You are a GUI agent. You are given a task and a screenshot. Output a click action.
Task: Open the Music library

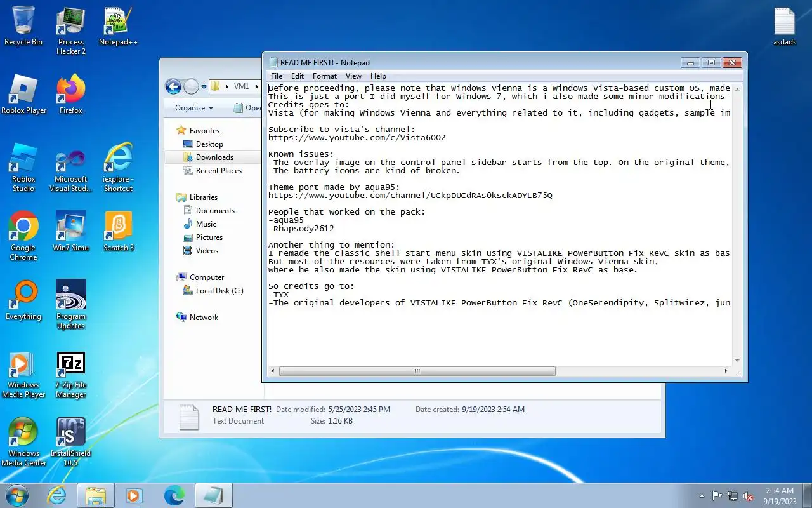pos(206,224)
